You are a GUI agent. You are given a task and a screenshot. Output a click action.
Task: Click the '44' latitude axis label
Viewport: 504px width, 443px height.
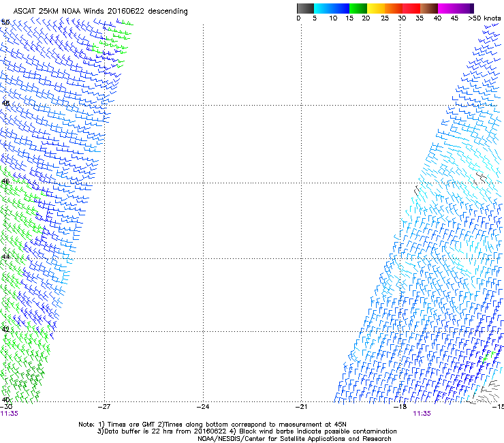coord(5,257)
